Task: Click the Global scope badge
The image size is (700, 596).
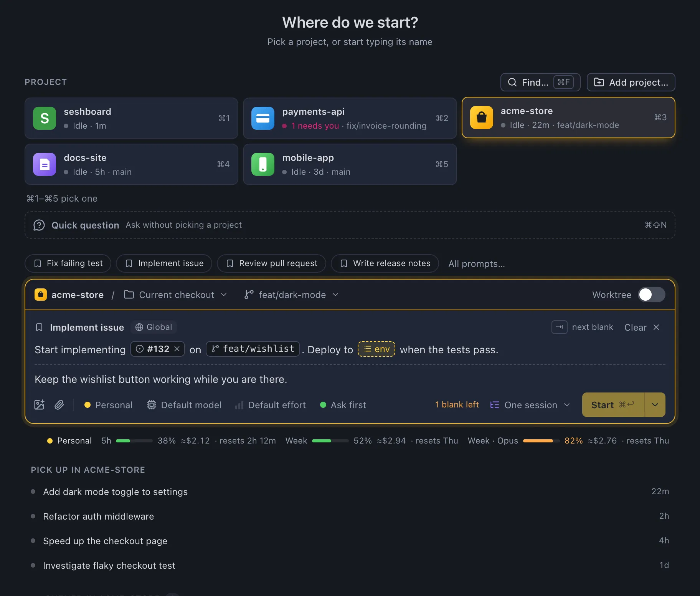Action: coord(154,327)
